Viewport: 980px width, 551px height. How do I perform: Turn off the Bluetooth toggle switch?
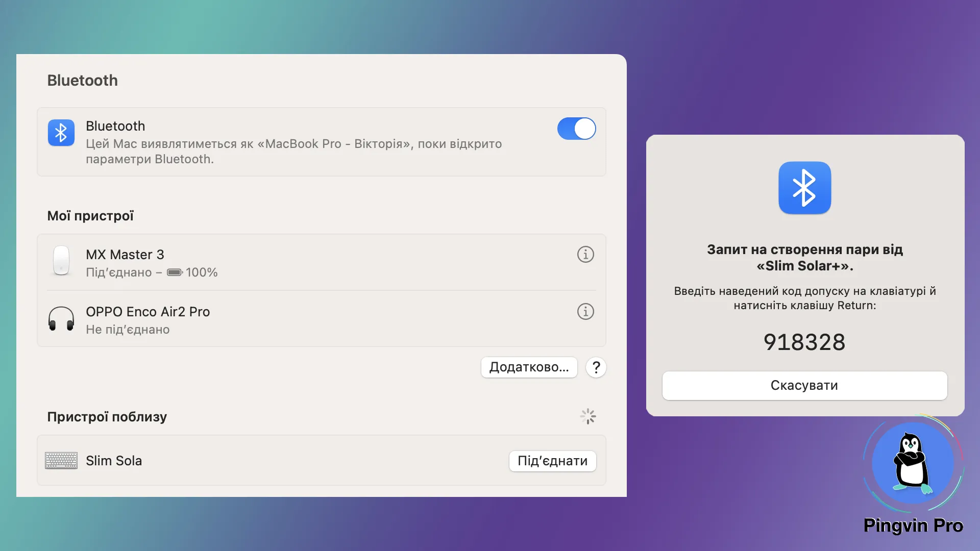pyautogui.click(x=576, y=129)
